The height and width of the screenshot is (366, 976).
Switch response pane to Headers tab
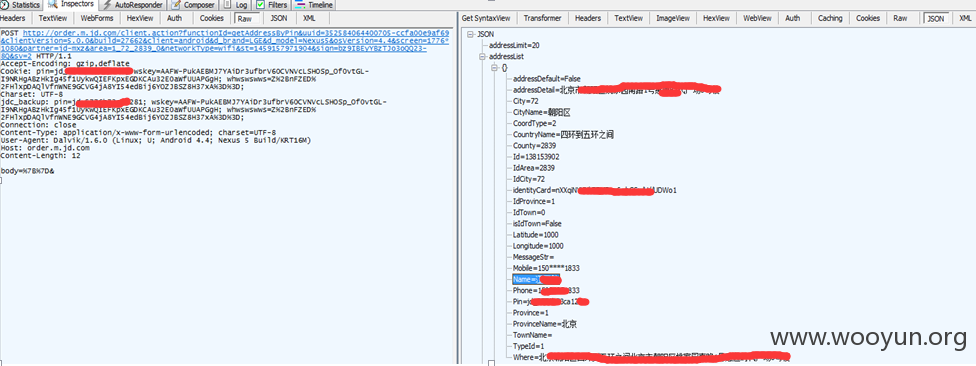[588, 18]
